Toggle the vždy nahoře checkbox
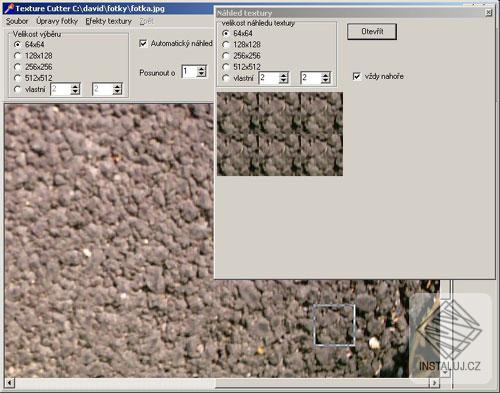Viewport: 500px width, 393px height. pos(357,76)
